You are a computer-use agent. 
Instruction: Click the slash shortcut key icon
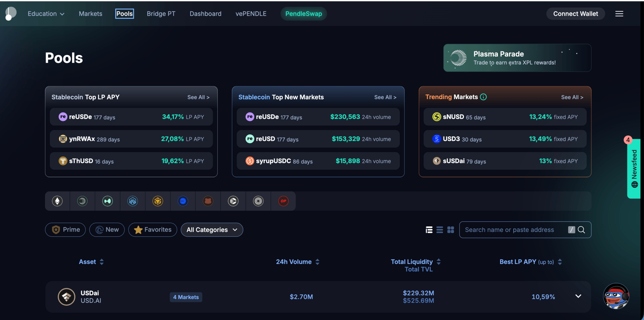pyautogui.click(x=572, y=230)
